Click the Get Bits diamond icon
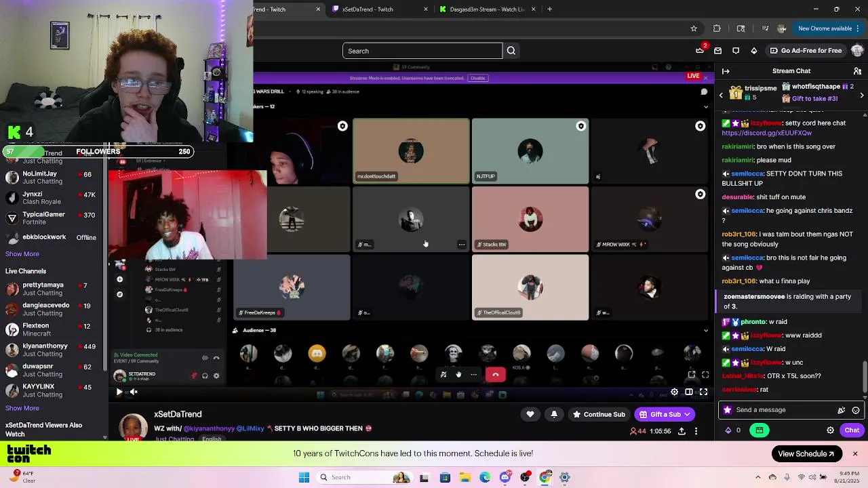868x488 pixels. tap(753, 51)
